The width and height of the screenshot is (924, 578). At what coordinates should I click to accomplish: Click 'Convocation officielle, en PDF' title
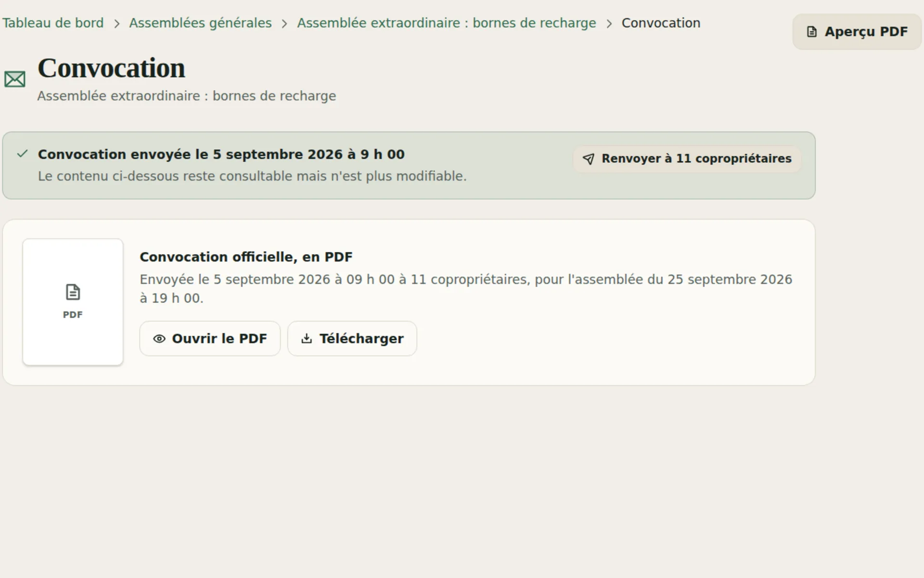[246, 257]
